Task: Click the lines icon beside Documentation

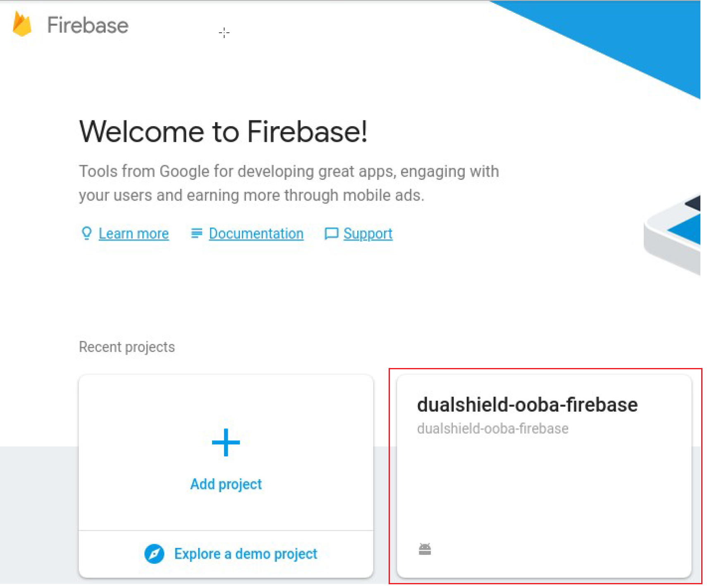Action: click(x=196, y=234)
